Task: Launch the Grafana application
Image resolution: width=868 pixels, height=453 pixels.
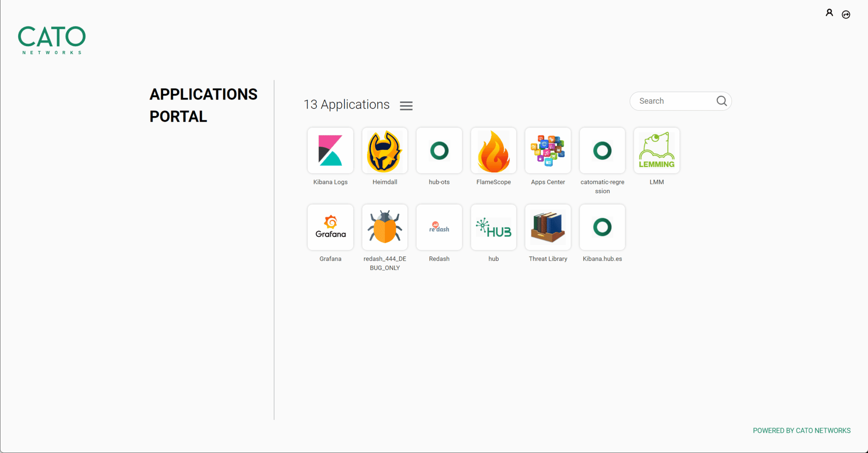Action: tap(330, 228)
